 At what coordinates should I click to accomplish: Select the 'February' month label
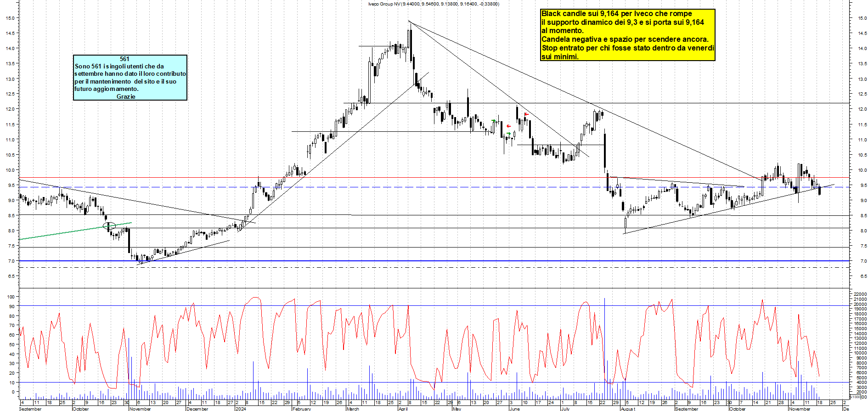point(302,409)
